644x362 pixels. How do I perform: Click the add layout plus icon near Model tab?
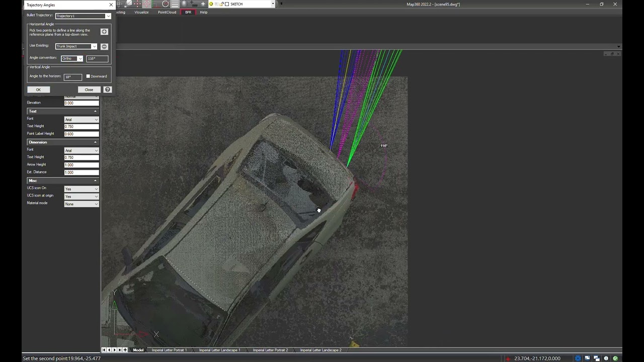pyautogui.click(x=125, y=350)
